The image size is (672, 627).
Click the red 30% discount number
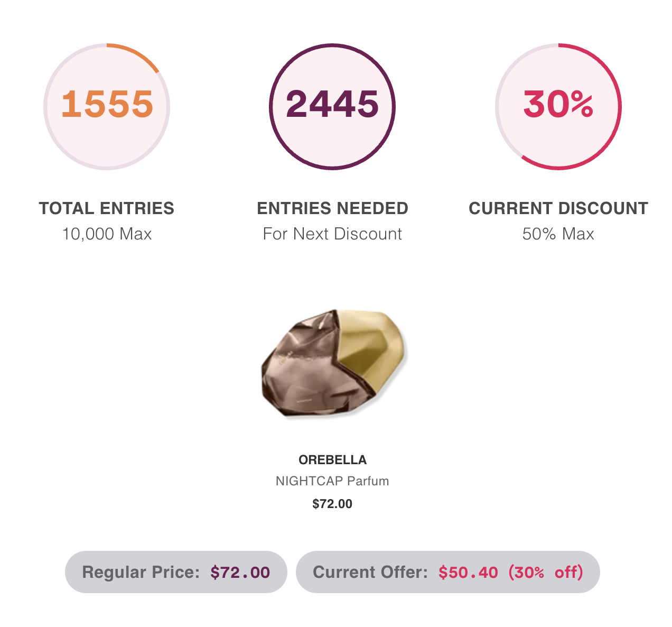[x=558, y=104]
